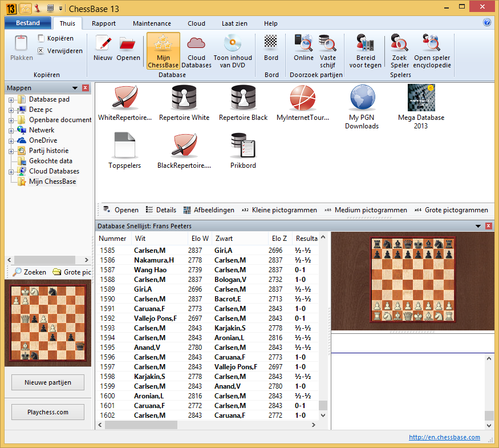Click Toon inhoud van DVD
499x448 pixels.
[233, 51]
